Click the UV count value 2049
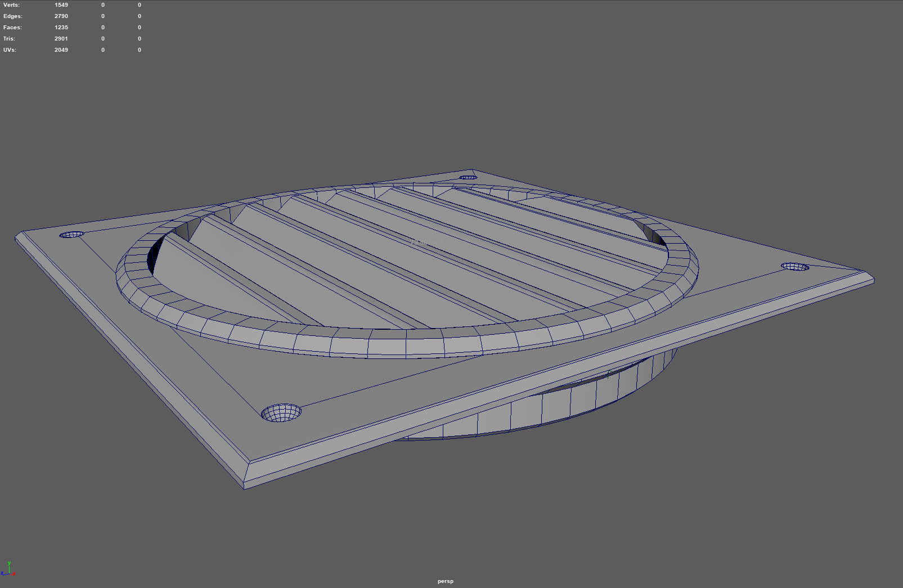 [x=61, y=50]
